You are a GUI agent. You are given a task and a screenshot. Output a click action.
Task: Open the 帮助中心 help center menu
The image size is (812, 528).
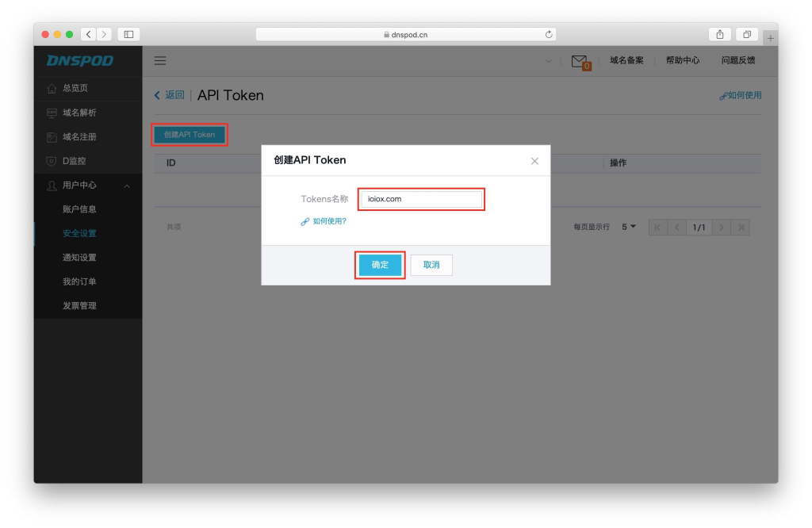click(683, 60)
